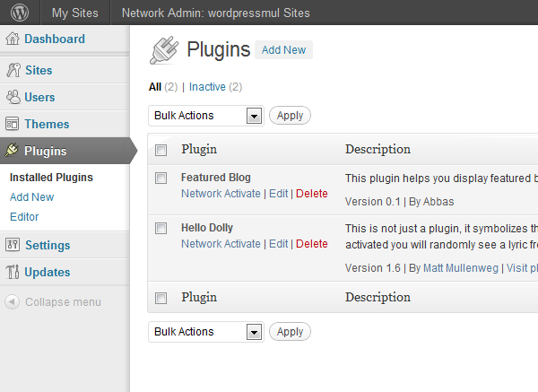Open the Matt Mullenweg author link
538x392 pixels.
461,268
